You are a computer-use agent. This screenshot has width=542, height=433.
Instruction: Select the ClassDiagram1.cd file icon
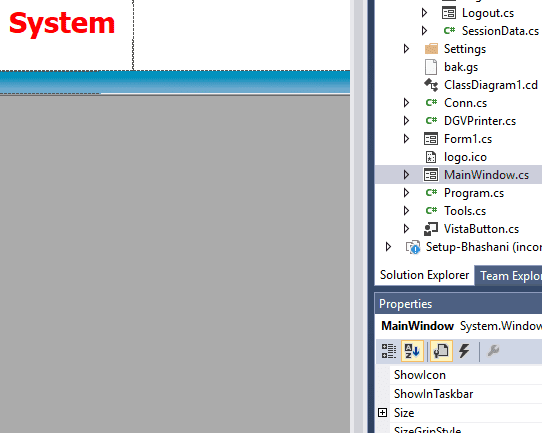[431, 85]
